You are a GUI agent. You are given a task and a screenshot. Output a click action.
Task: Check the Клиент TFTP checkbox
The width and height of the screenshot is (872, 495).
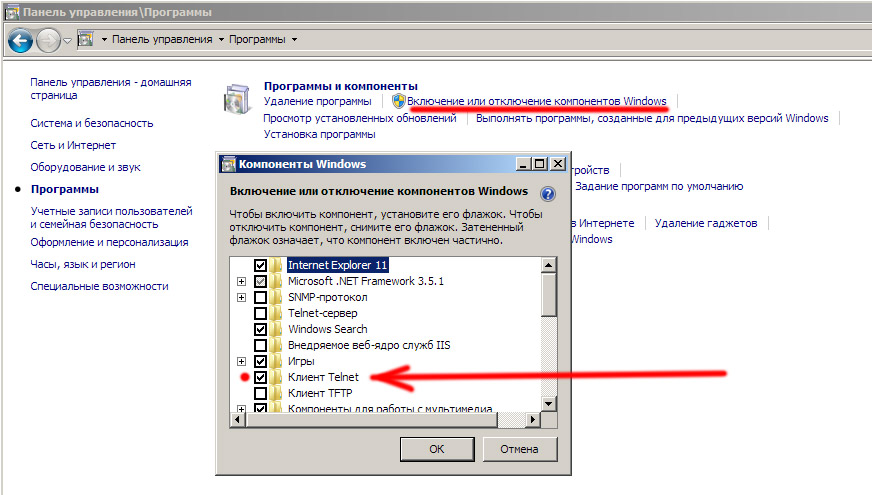click(260, 393)
